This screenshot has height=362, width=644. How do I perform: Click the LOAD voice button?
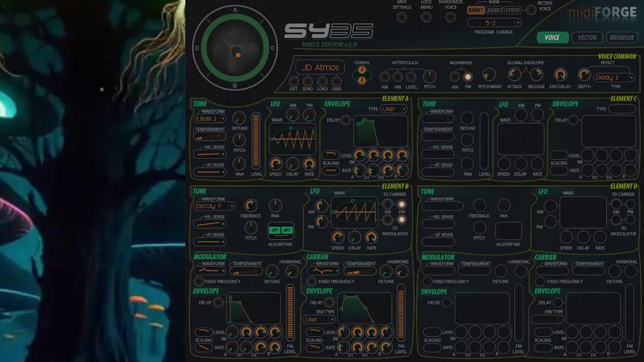(323, 81)
